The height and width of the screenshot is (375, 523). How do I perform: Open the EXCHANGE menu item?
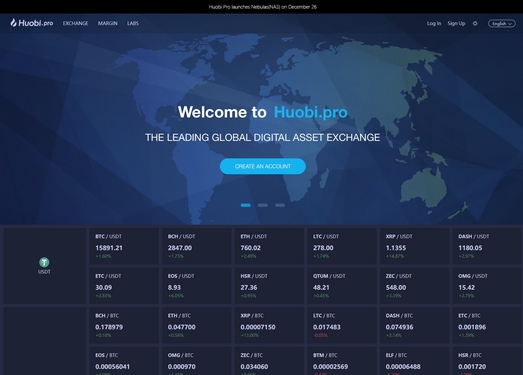click(x=75, y=23)
